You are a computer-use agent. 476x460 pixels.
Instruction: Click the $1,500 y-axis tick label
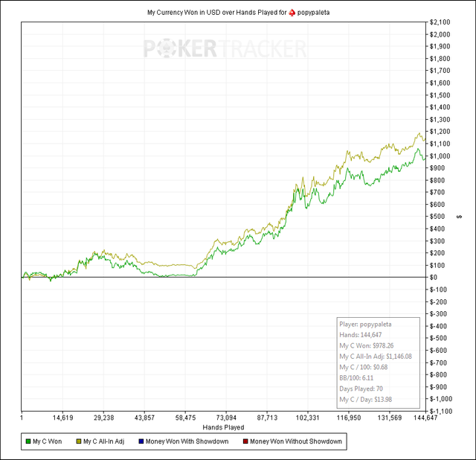(x=440, y=95)
